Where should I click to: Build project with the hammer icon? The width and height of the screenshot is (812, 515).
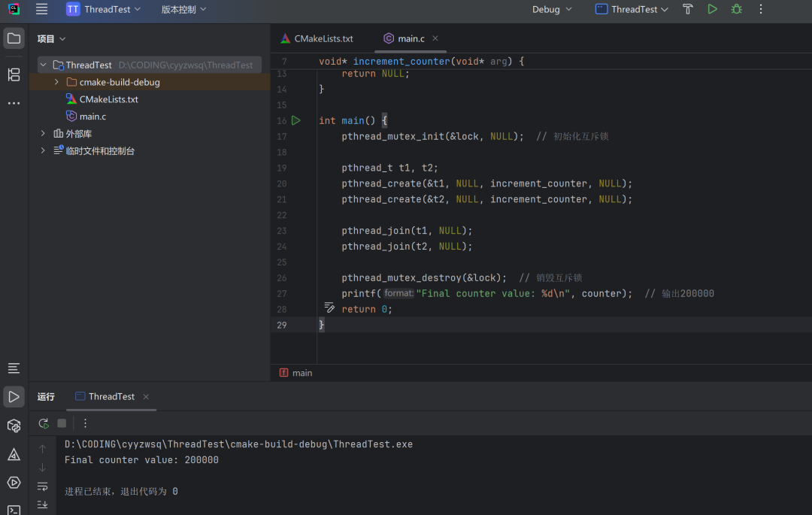pos(688,9)
